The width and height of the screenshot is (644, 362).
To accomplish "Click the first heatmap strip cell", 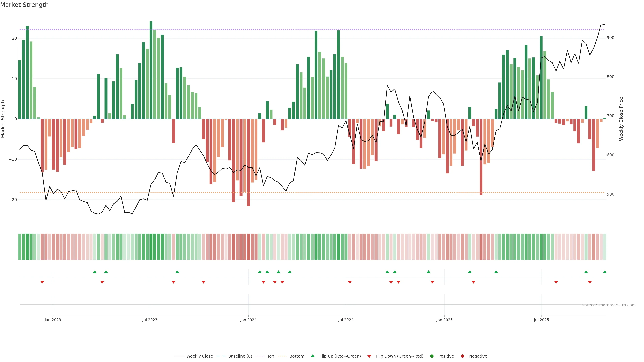I will coord(20,247).
